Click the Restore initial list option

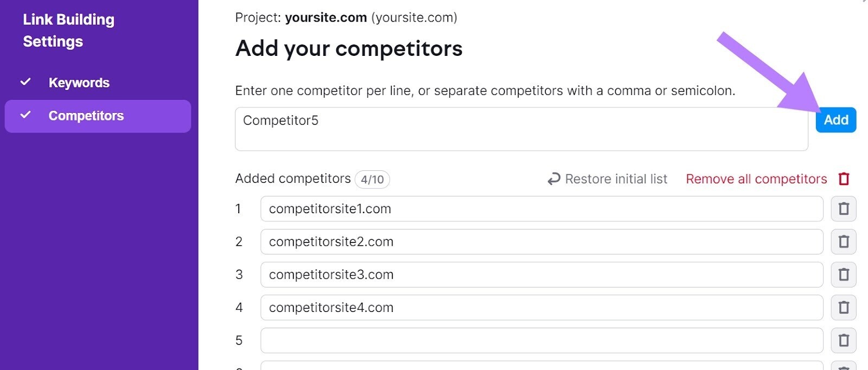[x=616, y=178]
